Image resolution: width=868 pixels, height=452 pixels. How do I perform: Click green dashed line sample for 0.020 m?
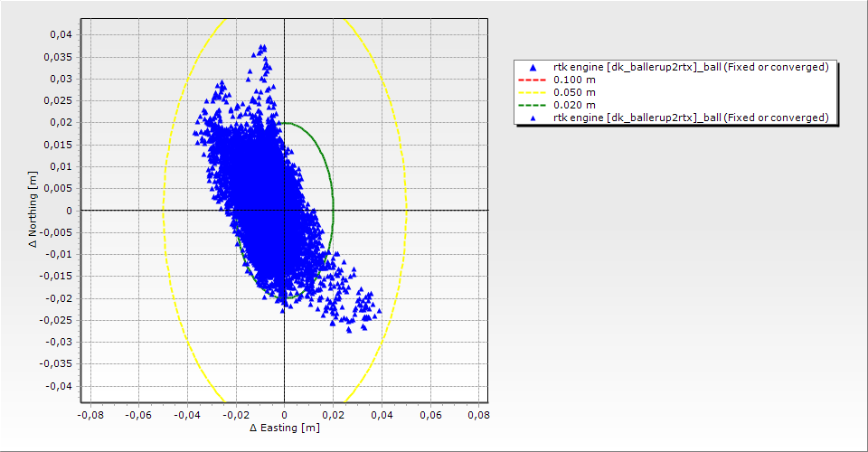pyautogui.click(x=533, y=106)
